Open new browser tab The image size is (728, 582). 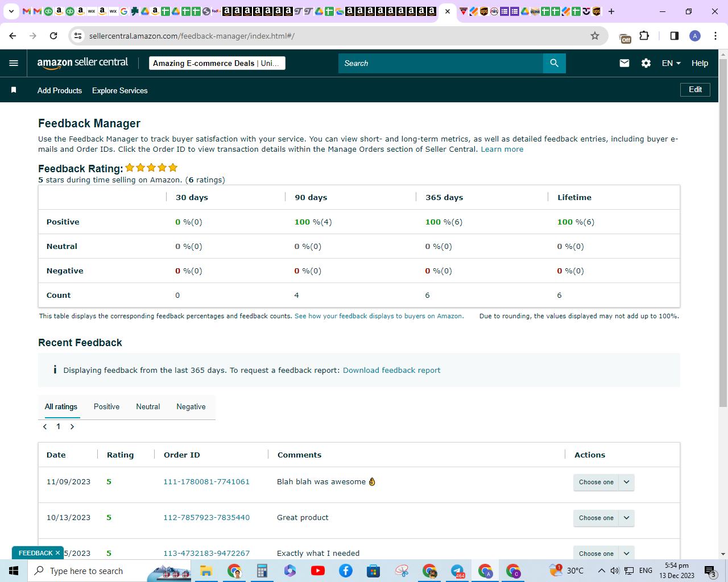point(611,11)
